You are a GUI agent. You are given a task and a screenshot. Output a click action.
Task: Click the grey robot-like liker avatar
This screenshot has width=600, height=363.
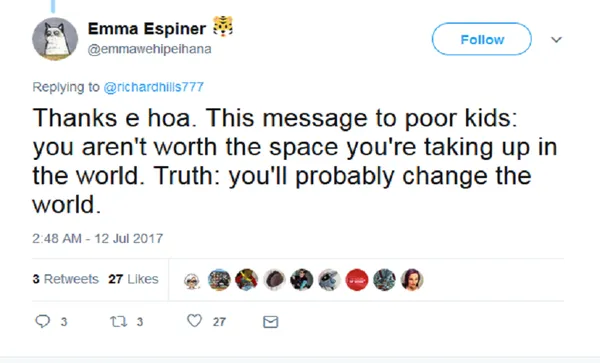pos(329,280)
